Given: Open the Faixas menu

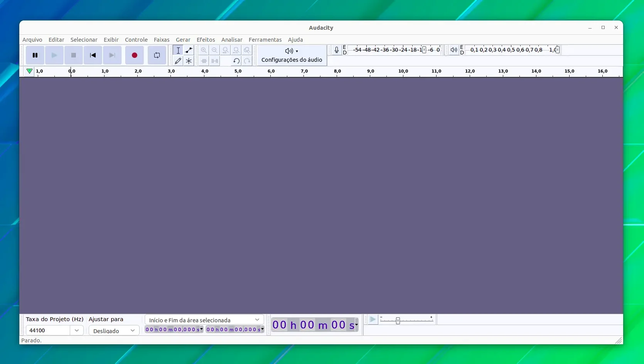Looking at the screenshot, I should [162, 40].
